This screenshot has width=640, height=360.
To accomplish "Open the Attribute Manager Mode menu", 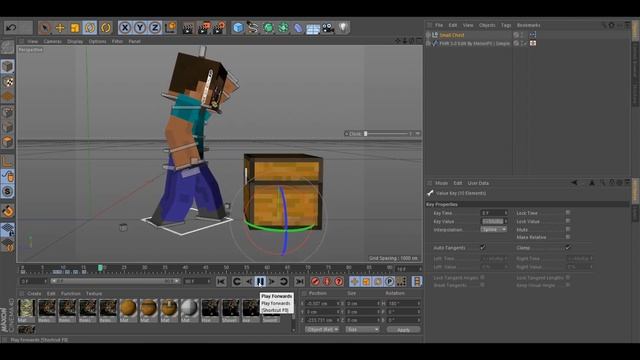I will (441, 183).
